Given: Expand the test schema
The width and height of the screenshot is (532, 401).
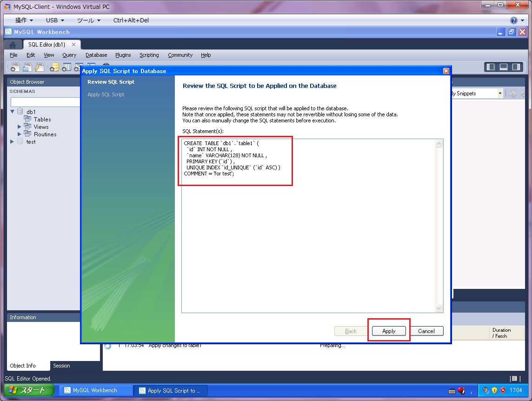Looking at the screenshot, I should pos(12,141).
